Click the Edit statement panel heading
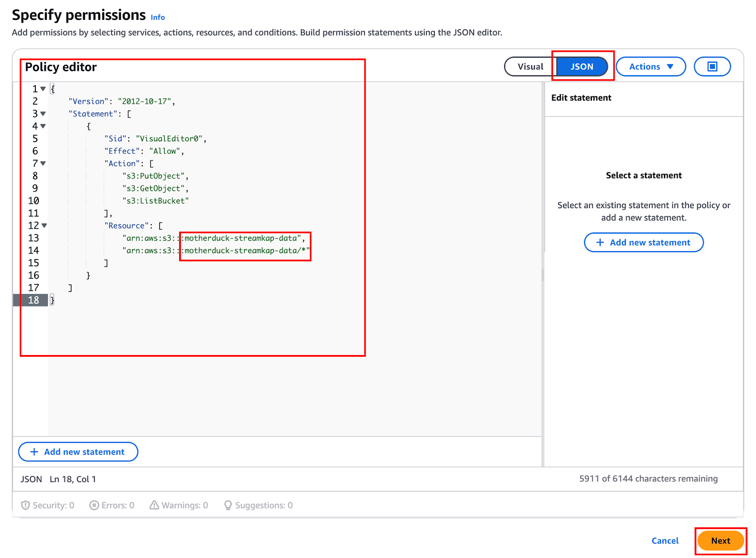Viewport: 756px width, 558px height. pos(581,98)
